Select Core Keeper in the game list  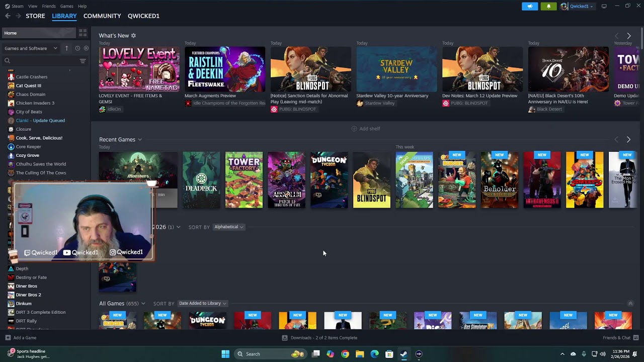coord(28,147)
